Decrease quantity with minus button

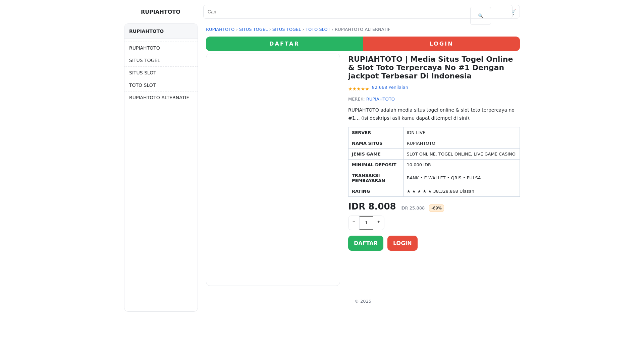354,223
